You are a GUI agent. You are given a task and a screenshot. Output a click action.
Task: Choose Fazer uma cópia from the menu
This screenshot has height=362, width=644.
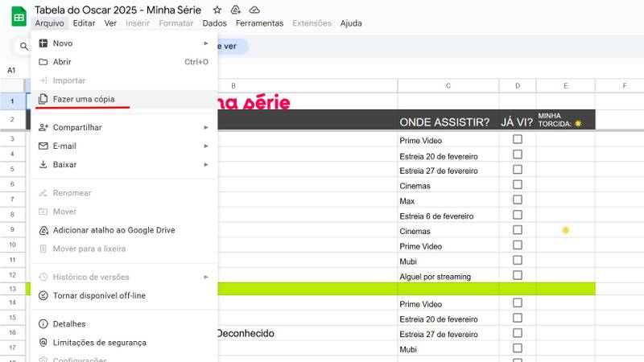pyautogui.click(x=124, y=99)
